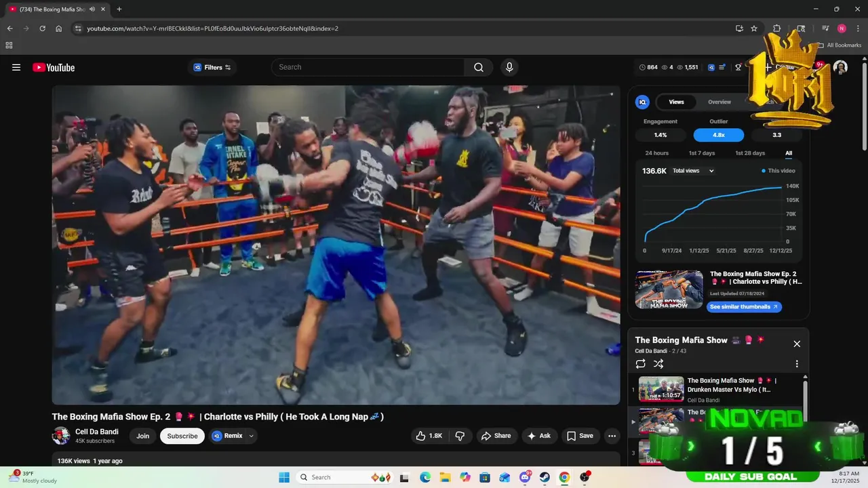
Task: Switch to the Views tab in vidIQ panel
Action: pyautogui.click(x=676, y=102)
